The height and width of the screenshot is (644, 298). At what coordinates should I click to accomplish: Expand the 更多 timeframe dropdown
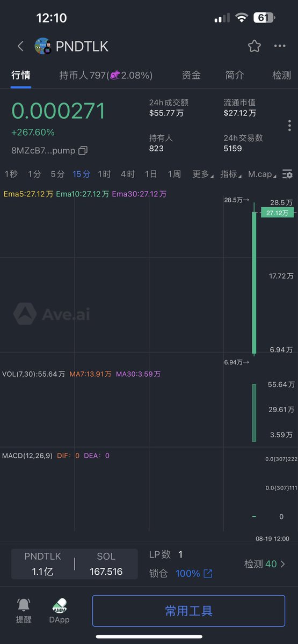(x=202, y=174)
